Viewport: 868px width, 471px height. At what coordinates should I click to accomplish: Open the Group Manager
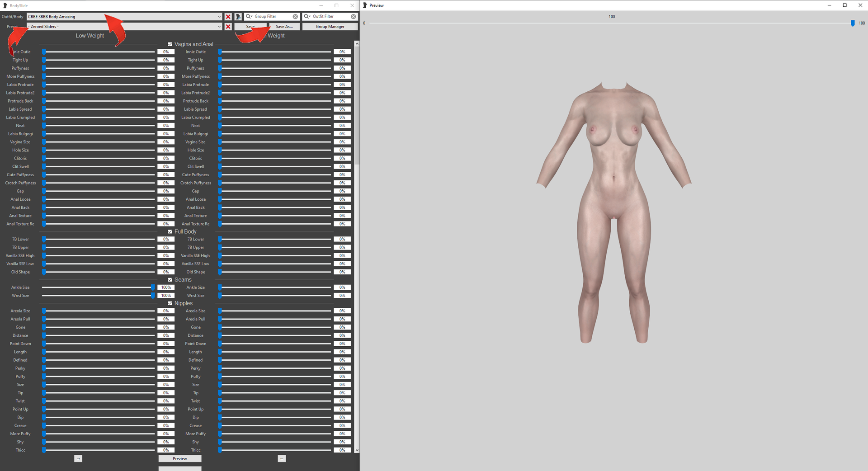tap(330, 27)
